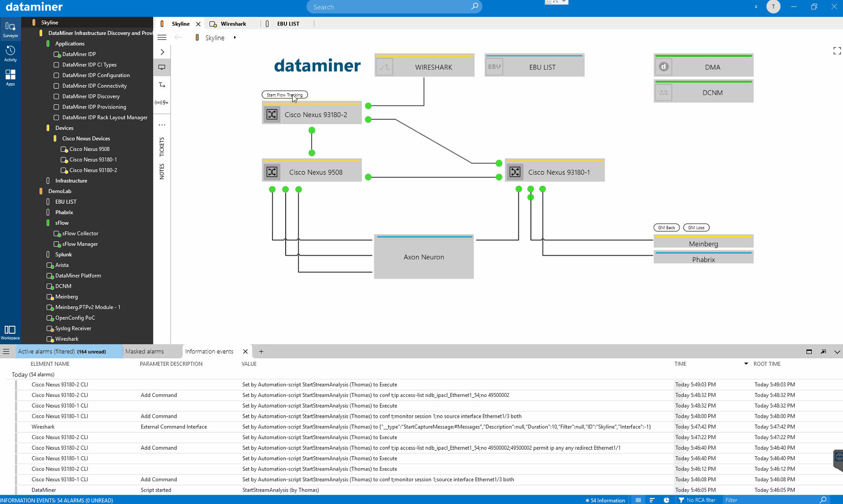Open the TICKETS side tab
The image size is (843, 504).
pos(162,147)
